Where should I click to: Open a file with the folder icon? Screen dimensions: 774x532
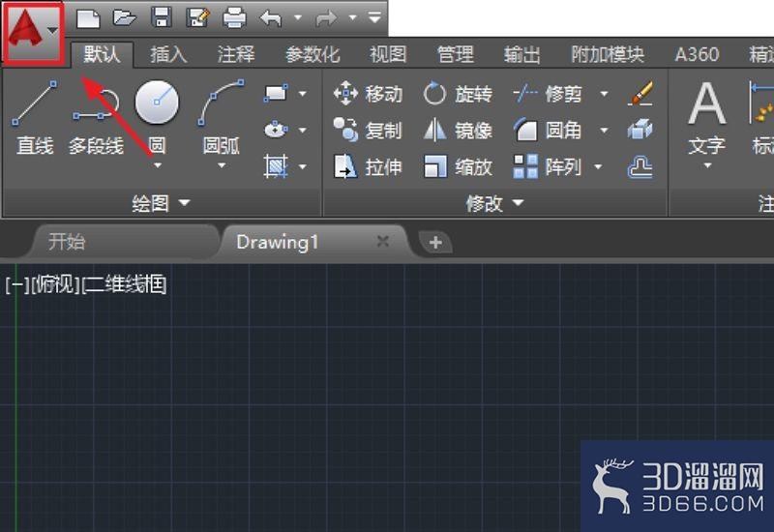(125, 18)
